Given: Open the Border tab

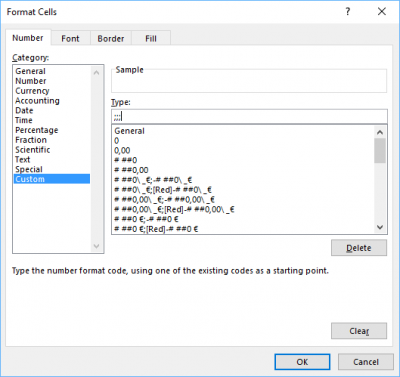Looking at the screenshot, I should [x=111, y=39].
